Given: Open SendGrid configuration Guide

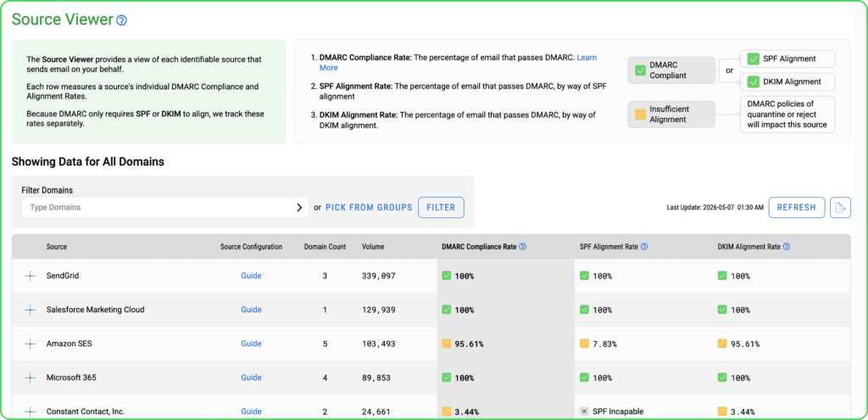Looking at the screenshot, I should pos(251,276).
